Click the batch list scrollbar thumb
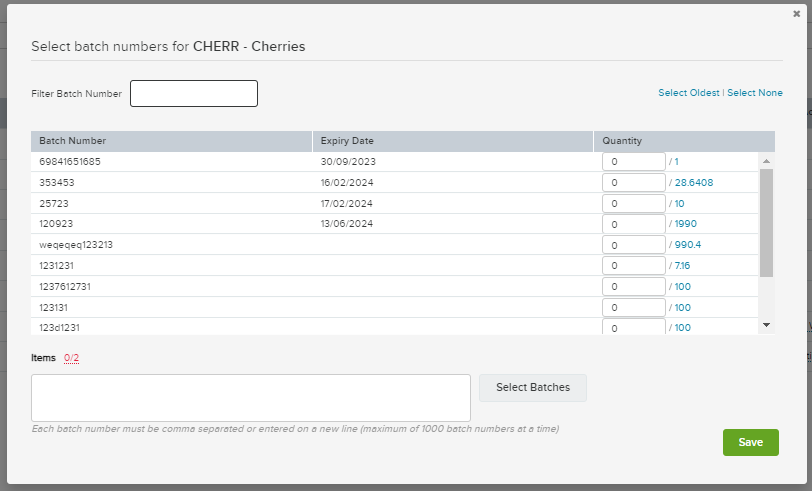 tap(766, 223)
